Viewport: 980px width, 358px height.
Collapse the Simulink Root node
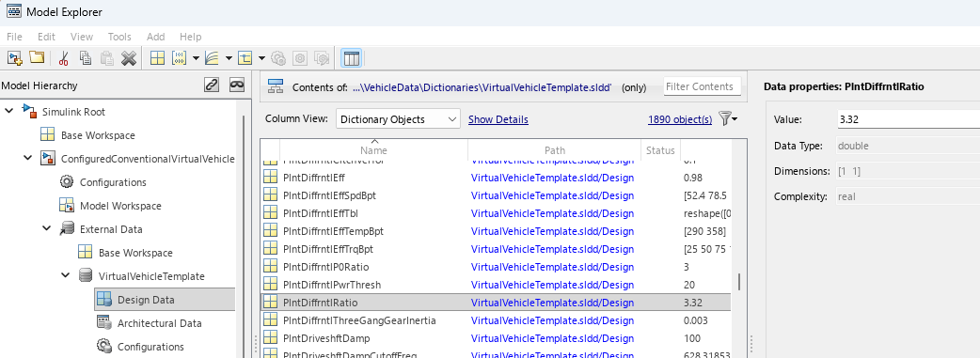coord(8,111)
